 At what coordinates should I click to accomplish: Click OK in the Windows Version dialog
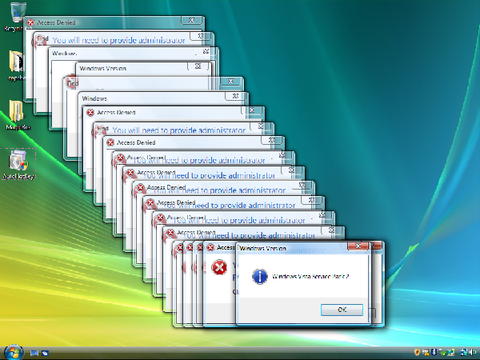[x=342, y=310]
